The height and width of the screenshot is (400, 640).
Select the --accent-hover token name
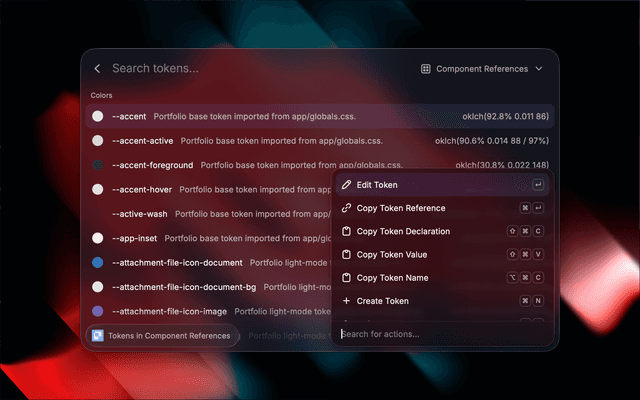pos(142,189)
